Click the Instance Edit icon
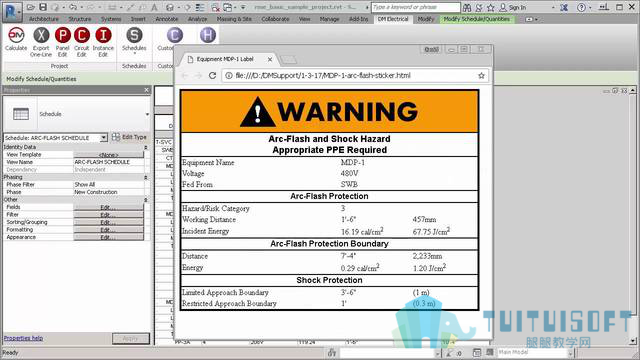Screen dimensions: 640x360 (x=103, y=35)
